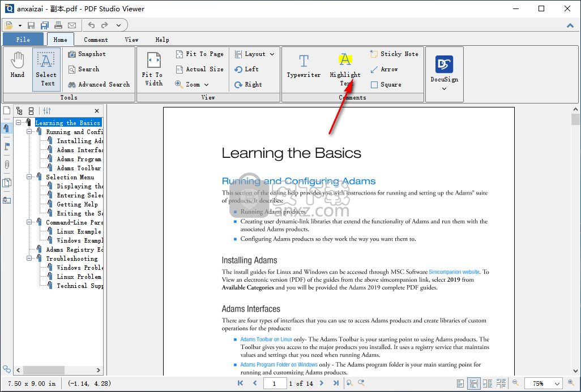Select Facing Continuous layout
Viewport: 581px width, 392px height.
point(501,384)
